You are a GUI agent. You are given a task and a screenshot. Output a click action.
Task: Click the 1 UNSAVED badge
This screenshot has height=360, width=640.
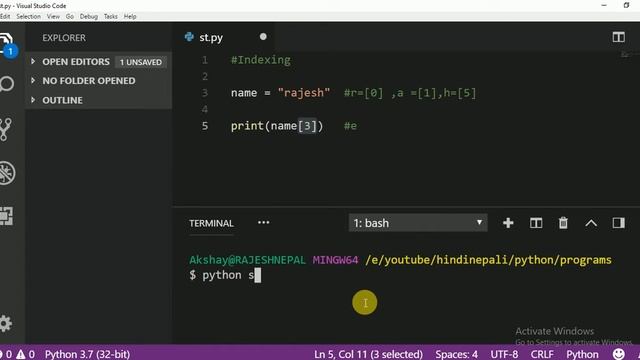[x=141, y=62]
